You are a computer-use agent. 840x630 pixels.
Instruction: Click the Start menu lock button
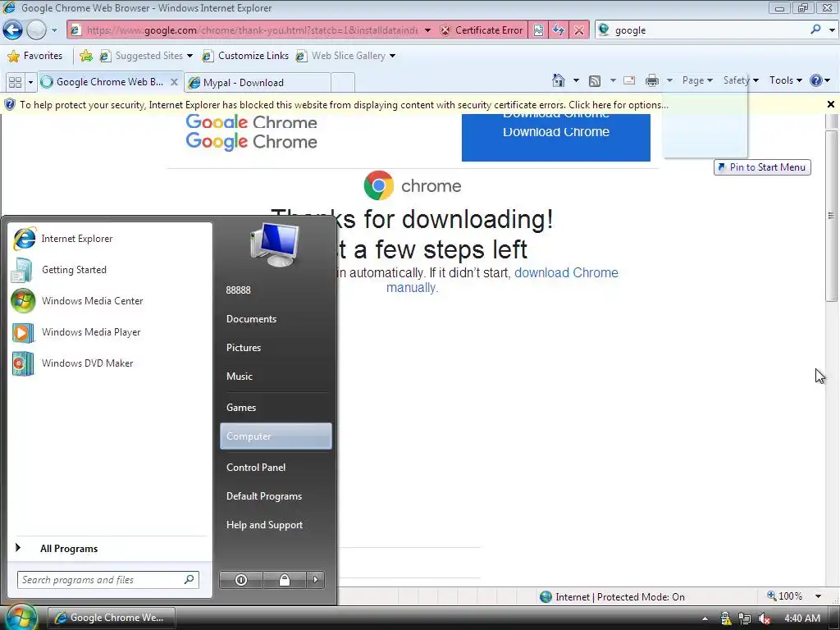(285, 580)
